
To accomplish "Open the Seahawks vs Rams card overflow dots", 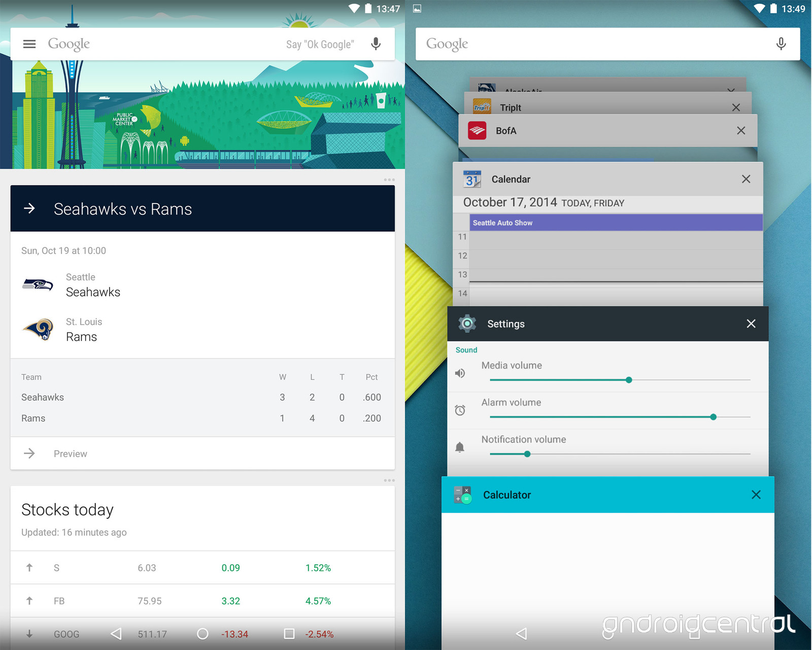I will click(x=389, y=180).
